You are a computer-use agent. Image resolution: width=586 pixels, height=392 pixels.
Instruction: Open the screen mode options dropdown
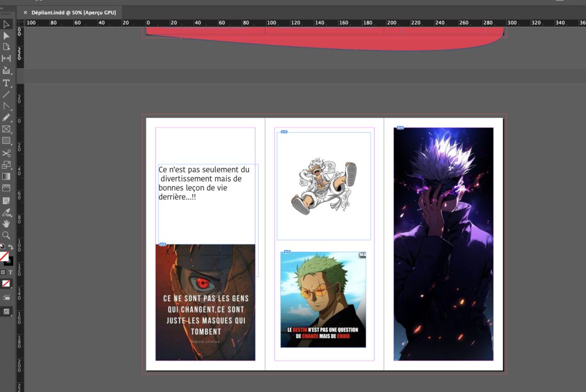[x=6, y=311]
